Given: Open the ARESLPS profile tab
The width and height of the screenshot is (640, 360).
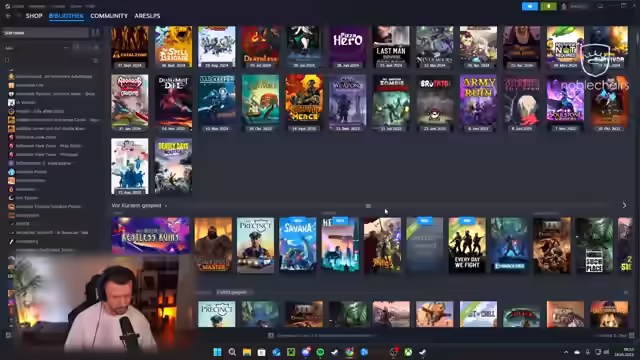Looking at the screenshot, I should pyautogui.click(x=147, y=16).
